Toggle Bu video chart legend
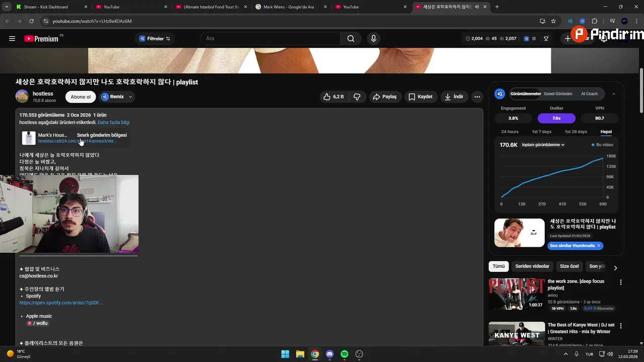The image size is (644, 362). tap(603, 145)
